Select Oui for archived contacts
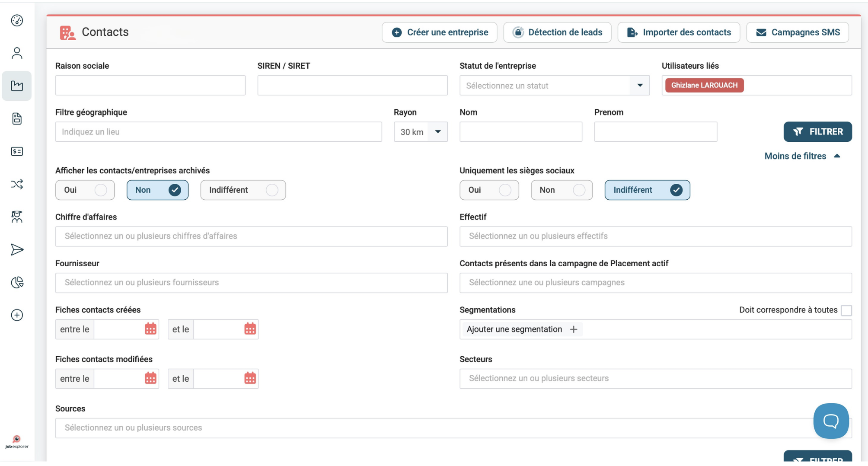The width and height of the screenshot is (868, 466). [x=85, y=190]
